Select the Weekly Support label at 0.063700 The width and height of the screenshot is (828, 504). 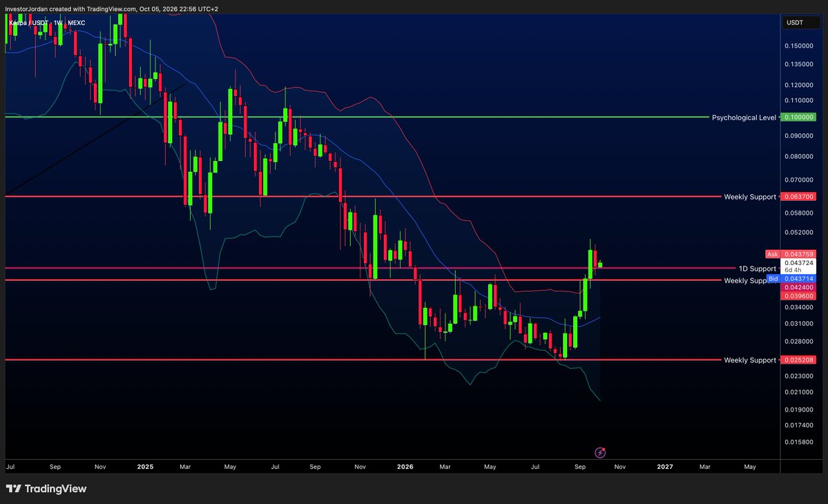[750, 197]
